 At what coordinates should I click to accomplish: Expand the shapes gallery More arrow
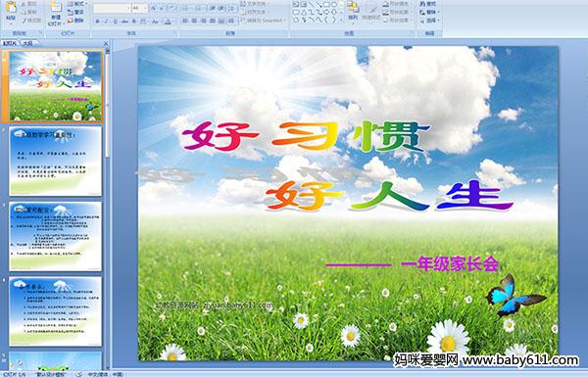[x=341, y=20]
